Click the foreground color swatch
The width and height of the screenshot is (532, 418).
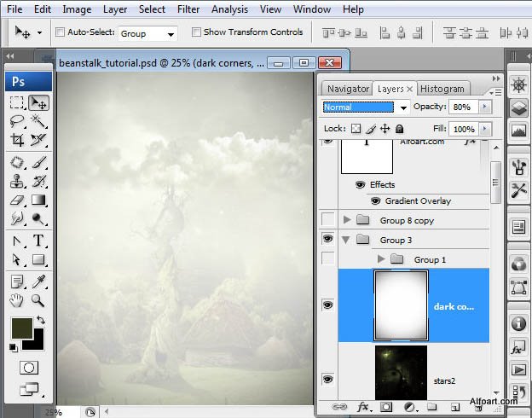click(21, 328)
